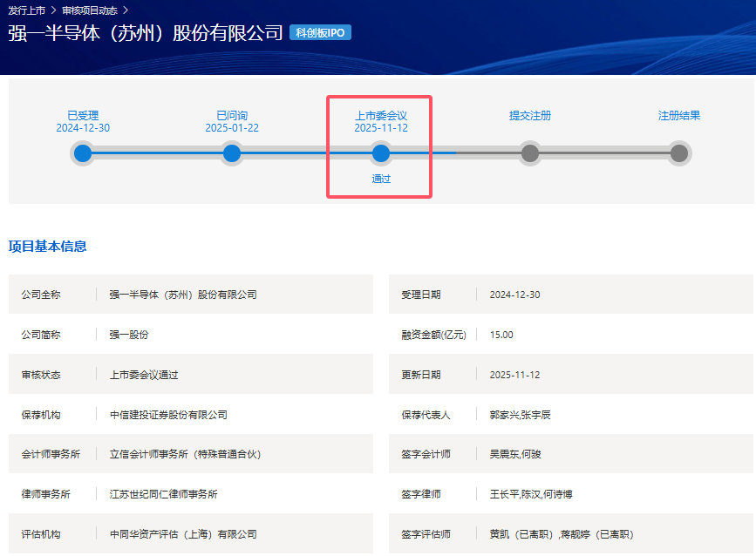This screenshot has width=756, height=556.
Task: Click the 项目基本信息 section heading
Action: coord(48,247)
